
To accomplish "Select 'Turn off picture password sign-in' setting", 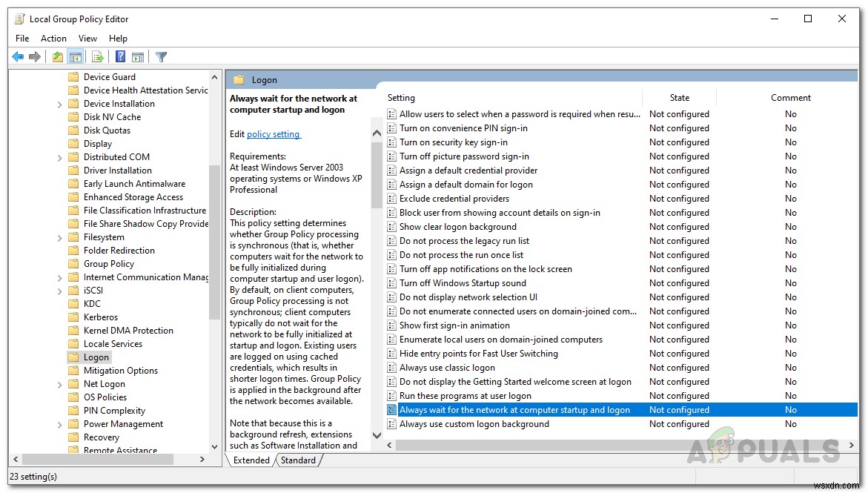I will click(x=465, y=156).
